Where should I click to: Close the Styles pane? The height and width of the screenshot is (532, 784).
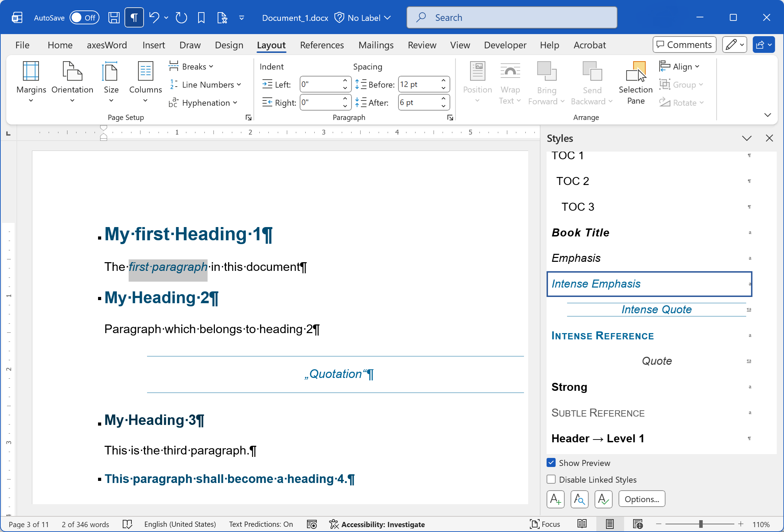tap(769, 138)
